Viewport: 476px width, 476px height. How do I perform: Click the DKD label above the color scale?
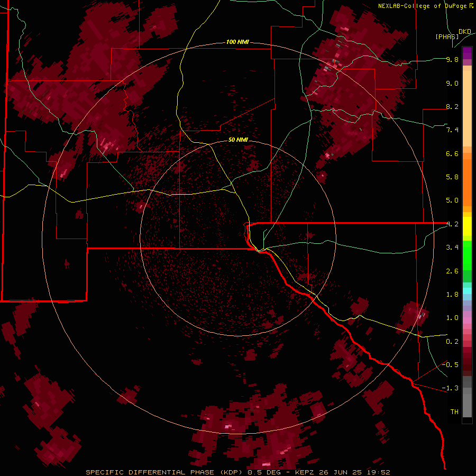coord(465,32)
